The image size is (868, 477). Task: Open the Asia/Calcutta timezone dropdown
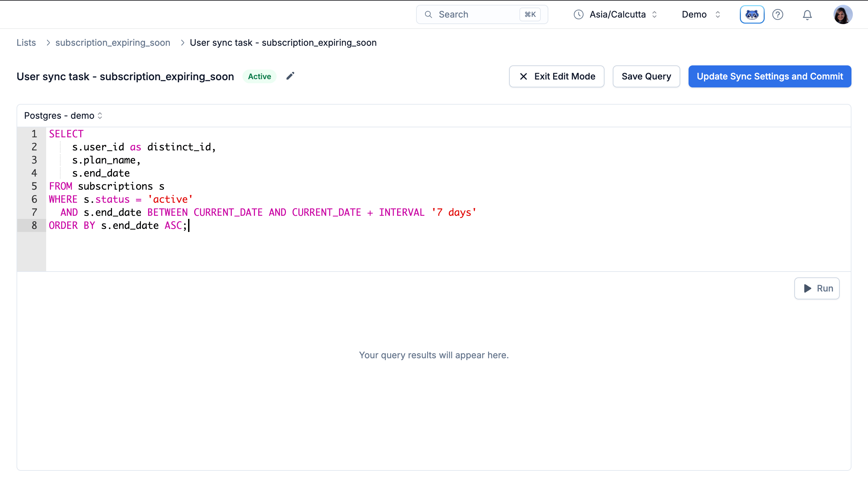click(616, 14)
